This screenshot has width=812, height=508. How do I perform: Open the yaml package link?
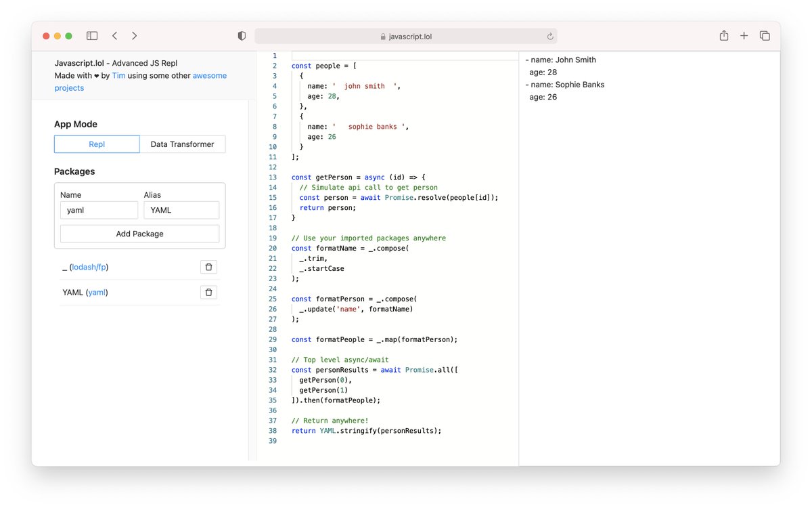pos(97,293)
